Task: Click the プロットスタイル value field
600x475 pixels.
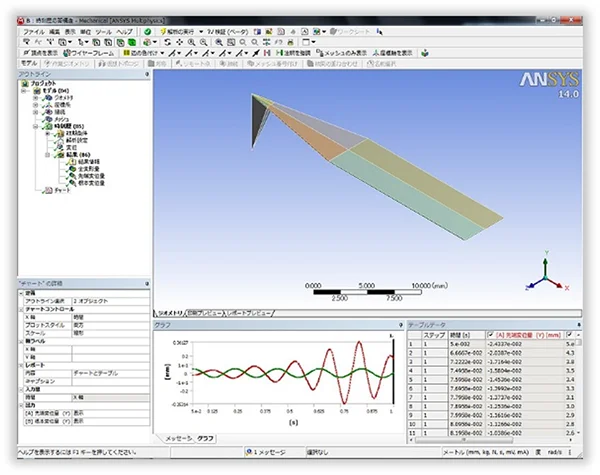Action: point(111,325)
